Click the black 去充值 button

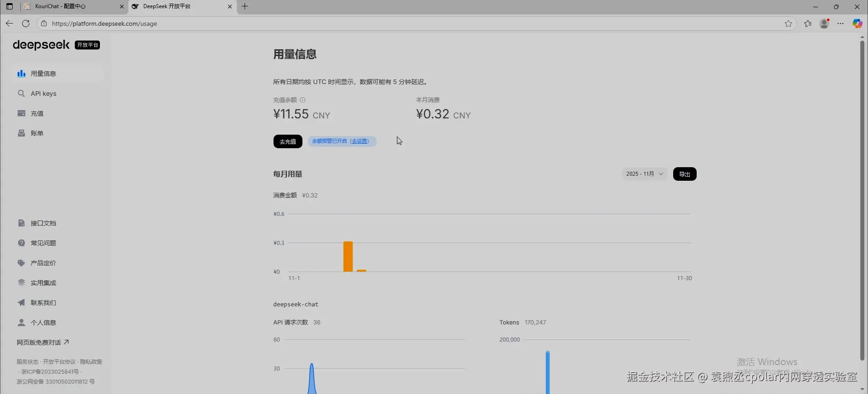point(288,141)
